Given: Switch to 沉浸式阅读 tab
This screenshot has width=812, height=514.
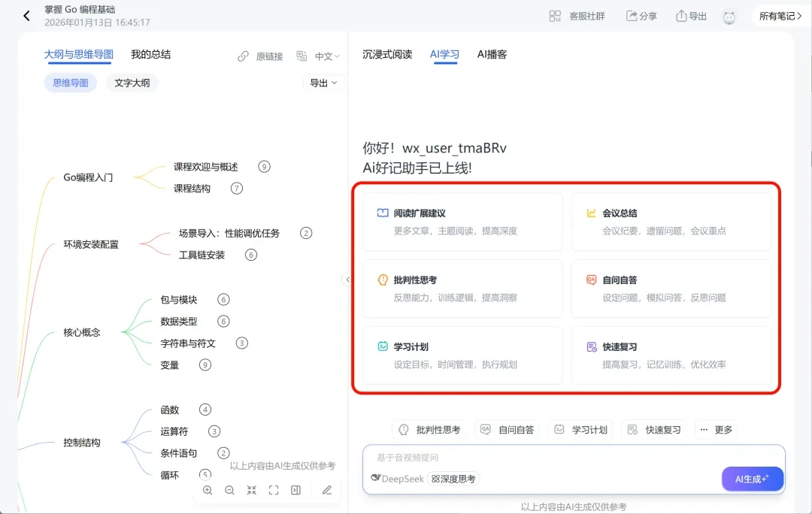Looking at the screenshot, I should point(387,54).
